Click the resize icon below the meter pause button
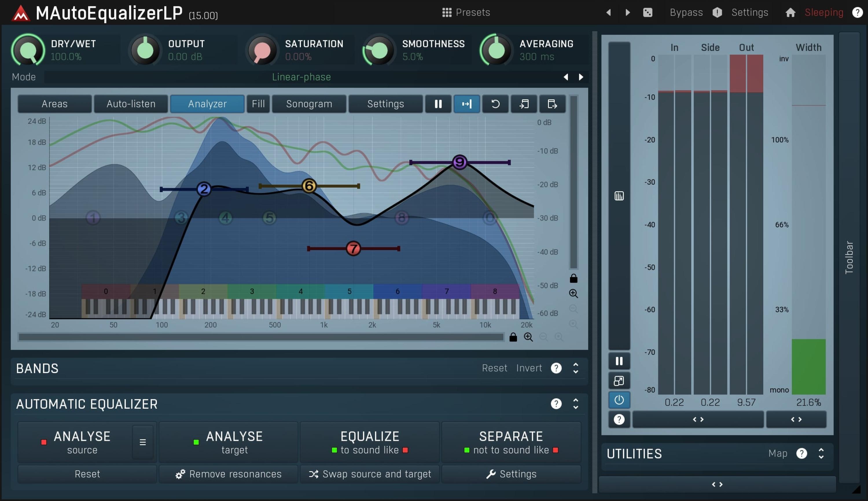Screen dimensions: 868x501 coord(618,381)
